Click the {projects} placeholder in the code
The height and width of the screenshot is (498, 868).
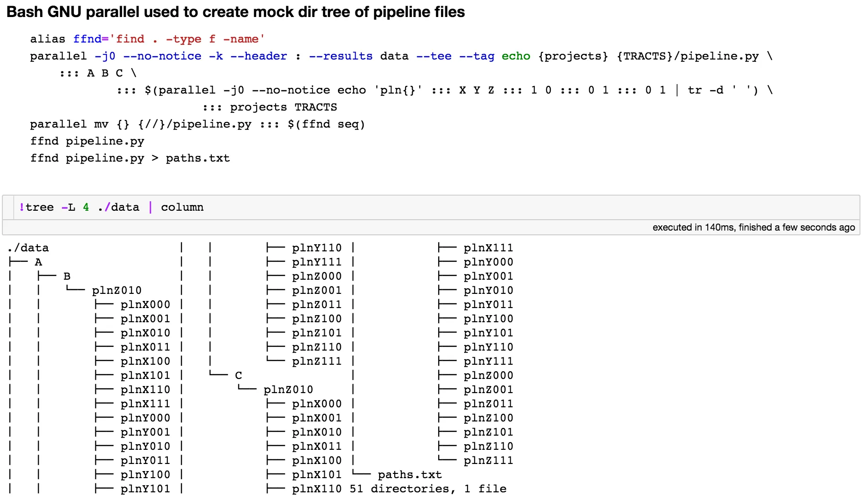coord(573,56)
